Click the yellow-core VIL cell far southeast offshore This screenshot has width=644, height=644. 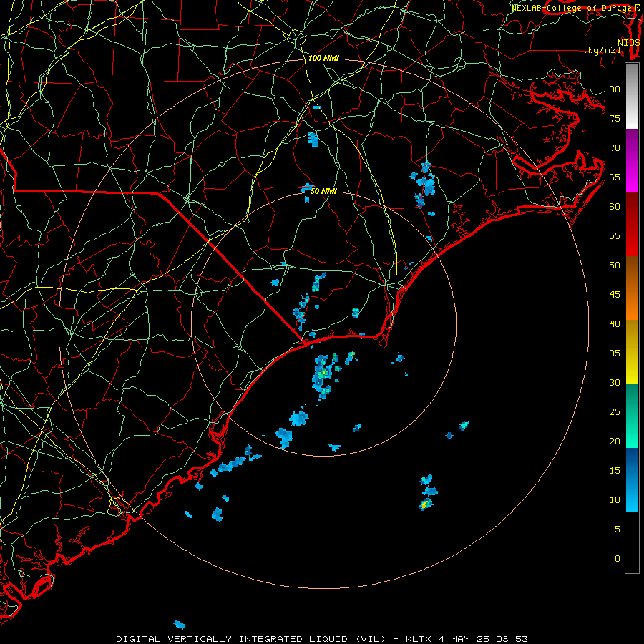[x=426, y=504]
